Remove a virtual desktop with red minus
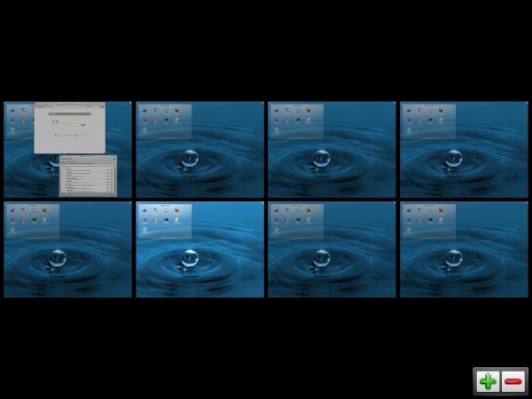Screen dimensions: 532x399 coord(513,381)
